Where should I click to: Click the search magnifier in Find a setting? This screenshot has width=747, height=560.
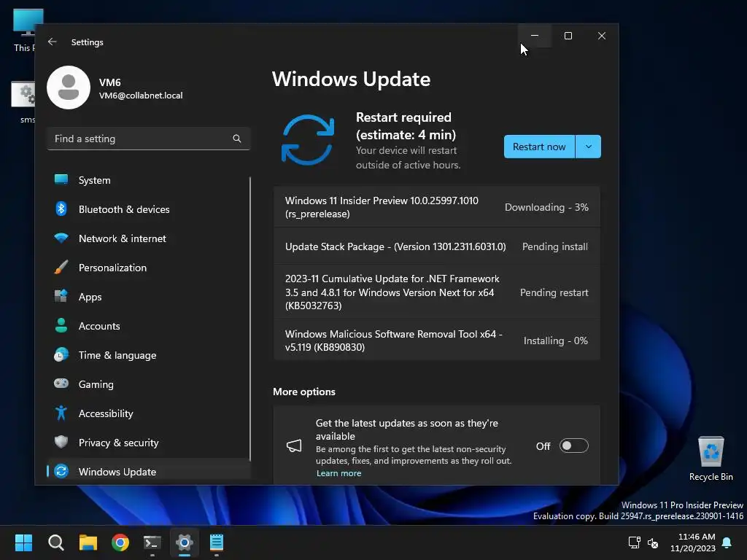point(237,139)
